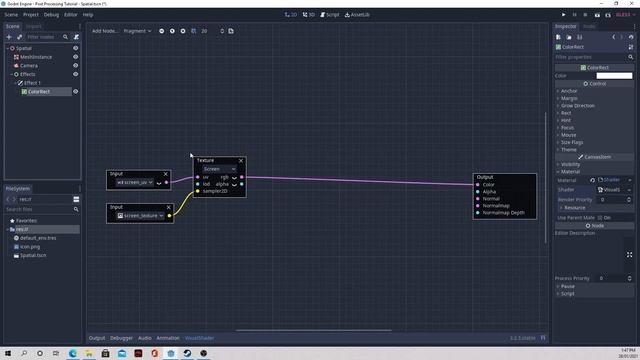Pause the running scene
This screenshot has width=640, height=360.
pos(574,15)
